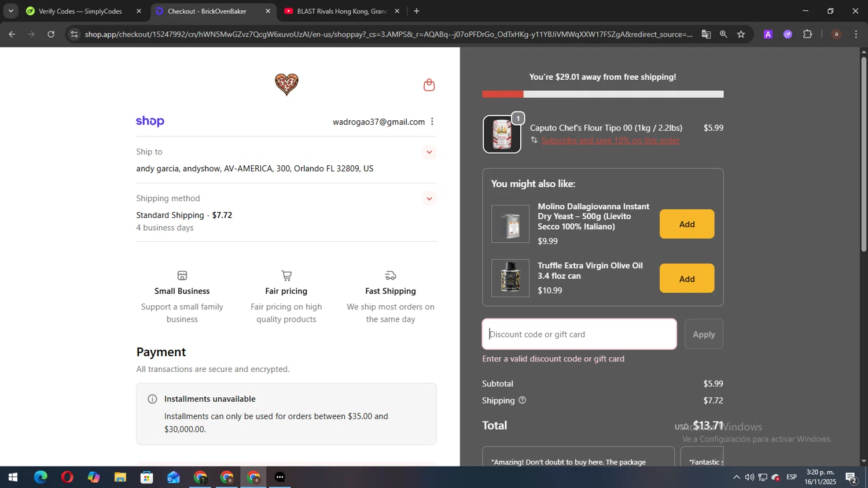Expand the Ship to section
This screenshot has width=868, height=488.
(429, 152)
